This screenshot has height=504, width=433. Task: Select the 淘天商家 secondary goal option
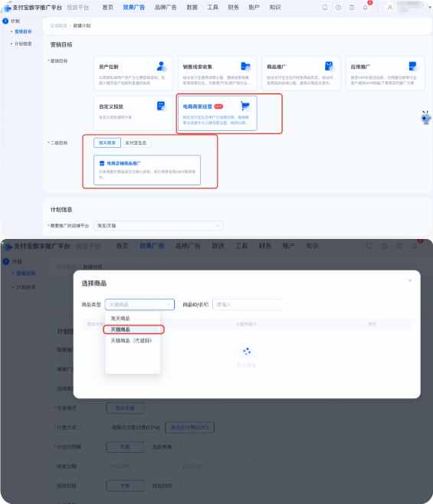[107, 142]
